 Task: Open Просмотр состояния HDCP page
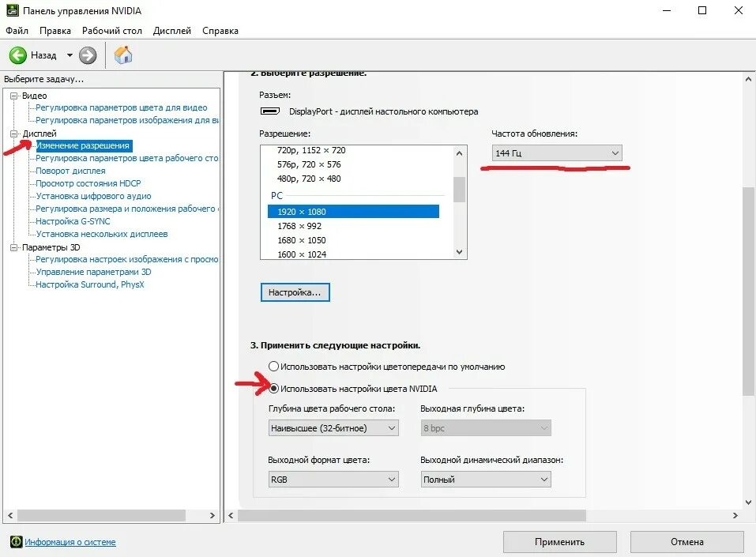[x=88, y=183]
